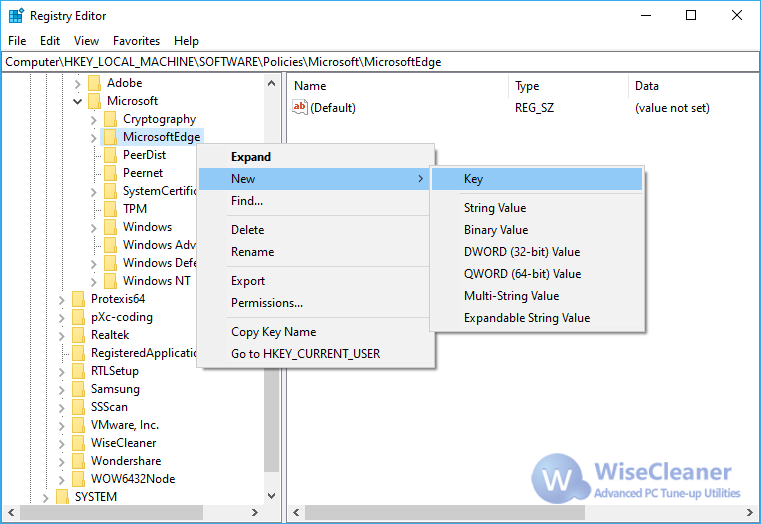This screenshot has width=761, height=524.
Task: Click the Data column header
Action: coord(694,86)
